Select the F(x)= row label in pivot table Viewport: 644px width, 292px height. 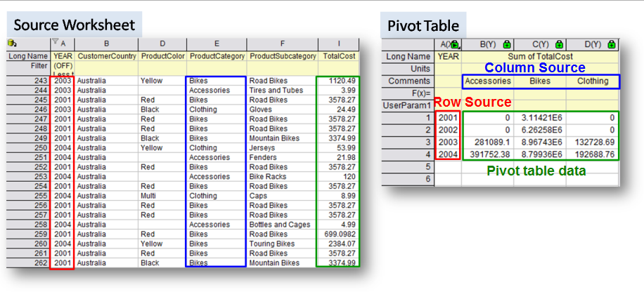[418, 93]
